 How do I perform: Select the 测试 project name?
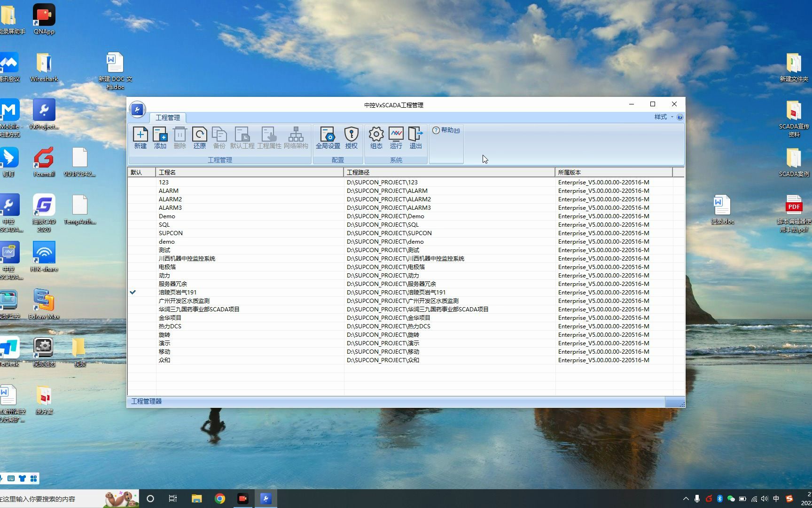(x=164, y=250)
